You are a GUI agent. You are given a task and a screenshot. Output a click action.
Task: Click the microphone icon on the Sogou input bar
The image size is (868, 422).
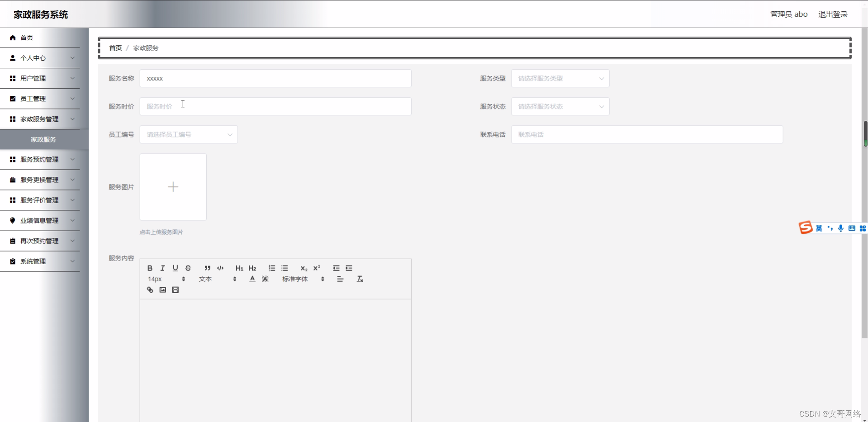coord(840,228)
